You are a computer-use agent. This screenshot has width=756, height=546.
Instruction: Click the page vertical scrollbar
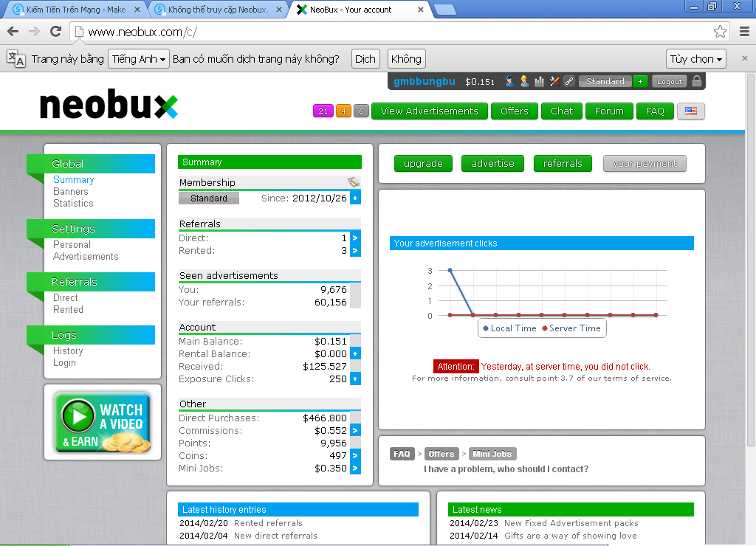click(x=750, y=260)
